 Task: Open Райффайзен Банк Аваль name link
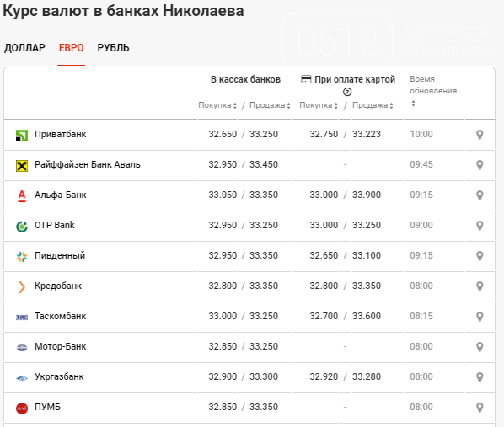[x=88, y=164]
